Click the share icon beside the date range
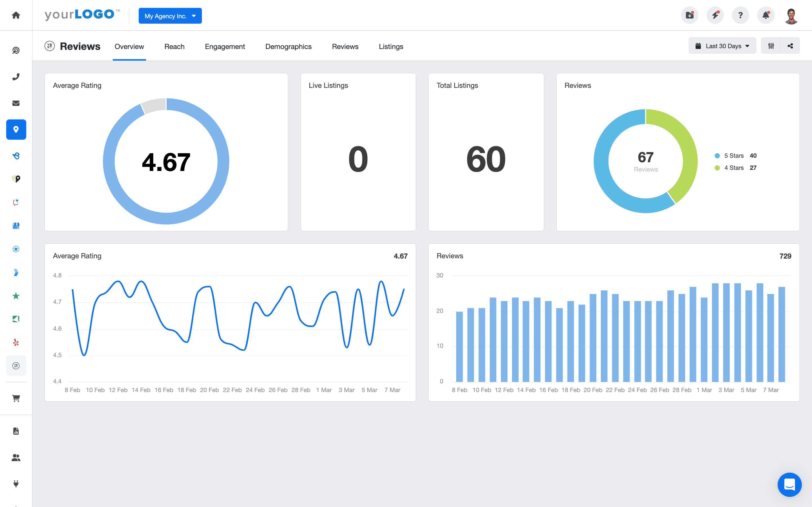 790,46
